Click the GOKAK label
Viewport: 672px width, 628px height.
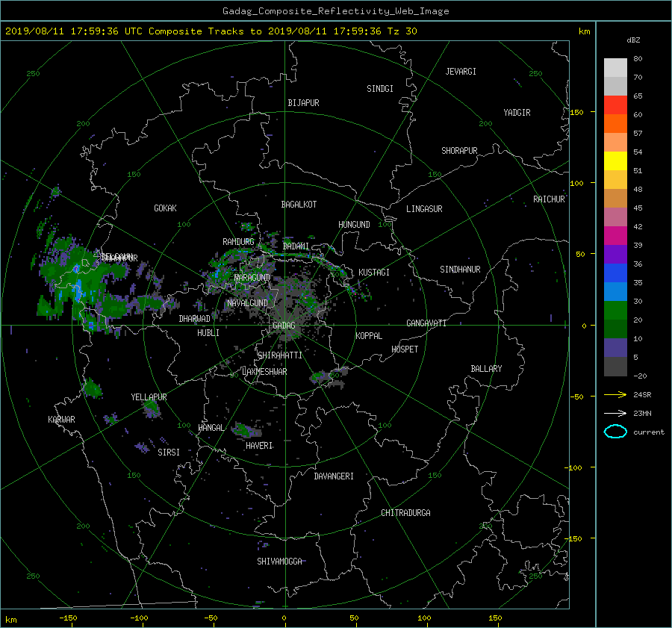[165, 208]
